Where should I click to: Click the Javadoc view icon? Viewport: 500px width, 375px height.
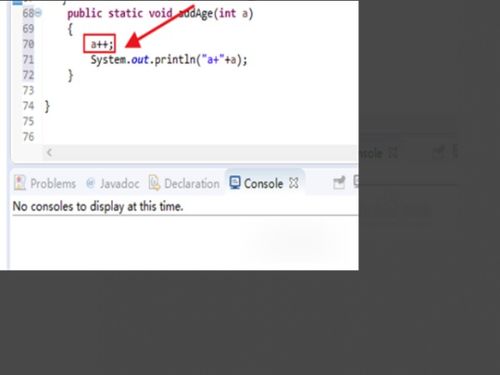click(x=90, y=183)
